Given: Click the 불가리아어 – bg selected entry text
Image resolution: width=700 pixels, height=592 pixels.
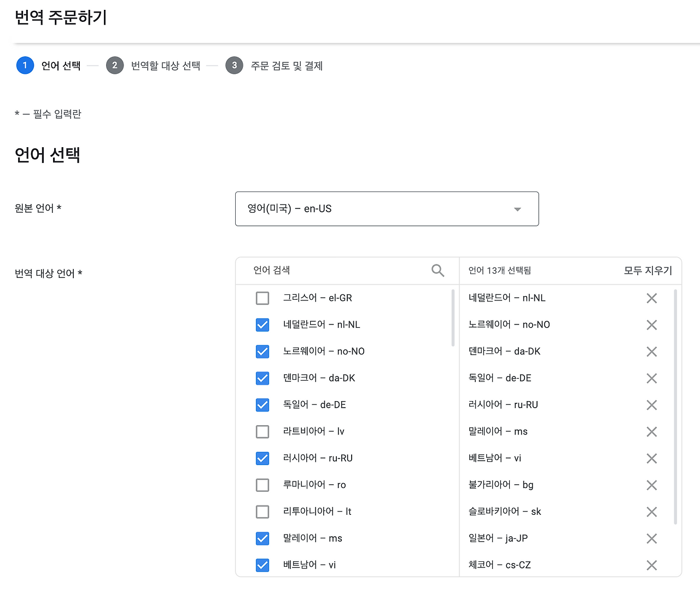Looking at the screenshot, I should tap(501, 484).
